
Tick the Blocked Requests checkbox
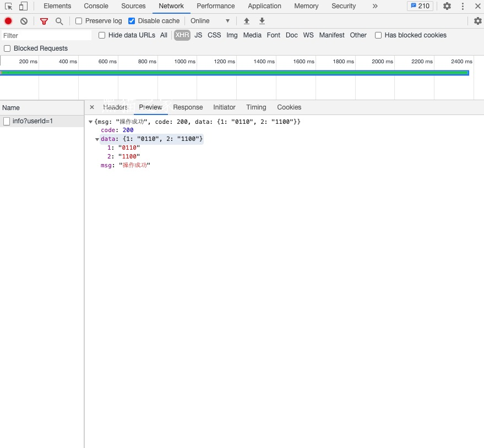tap(7, 48)
